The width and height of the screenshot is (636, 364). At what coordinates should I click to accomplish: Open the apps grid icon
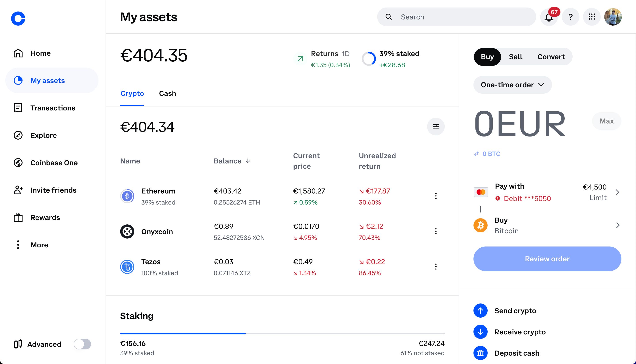click(592, 17)
